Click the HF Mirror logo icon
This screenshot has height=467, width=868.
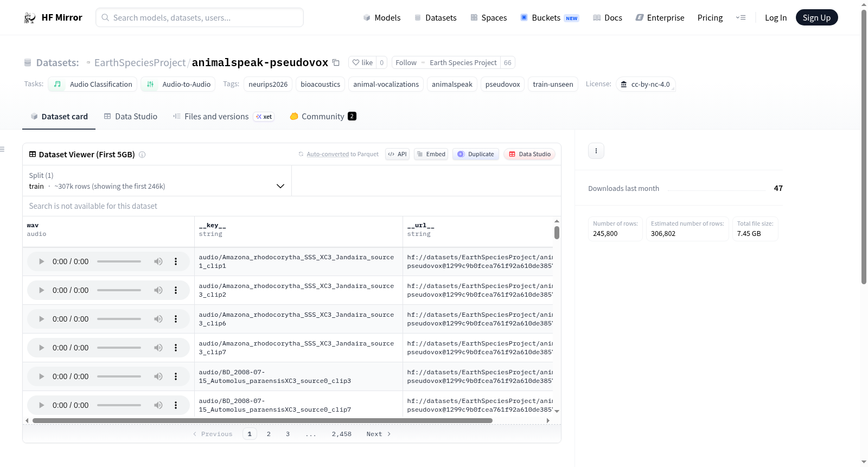pyautogui.click(x=30, y=18)
